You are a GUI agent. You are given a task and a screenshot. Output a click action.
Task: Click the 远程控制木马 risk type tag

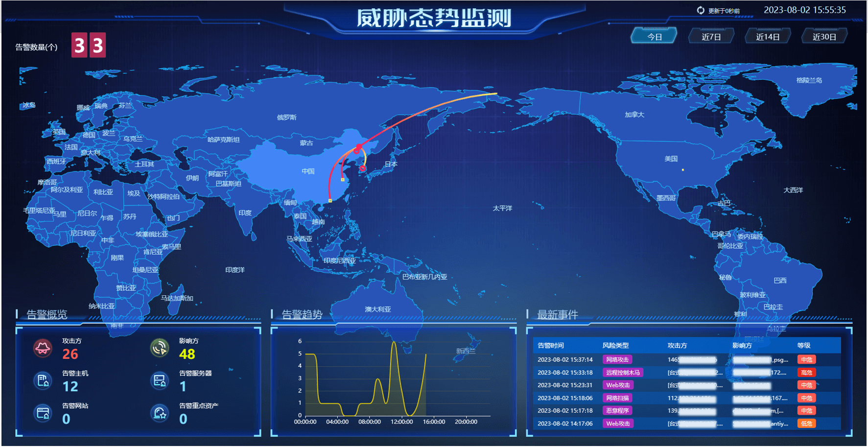click(x=623, y=372)
